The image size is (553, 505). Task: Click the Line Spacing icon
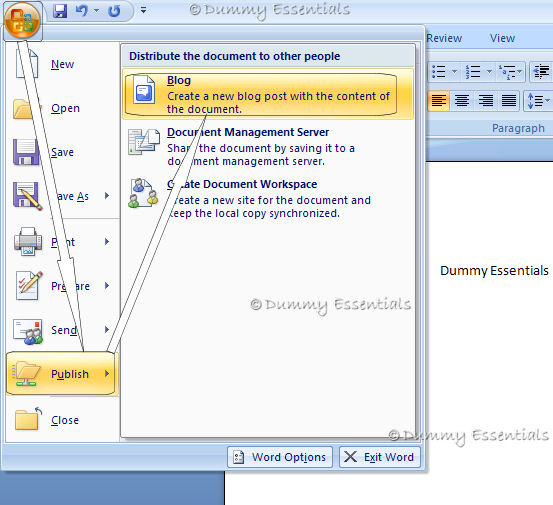[535, 101]
